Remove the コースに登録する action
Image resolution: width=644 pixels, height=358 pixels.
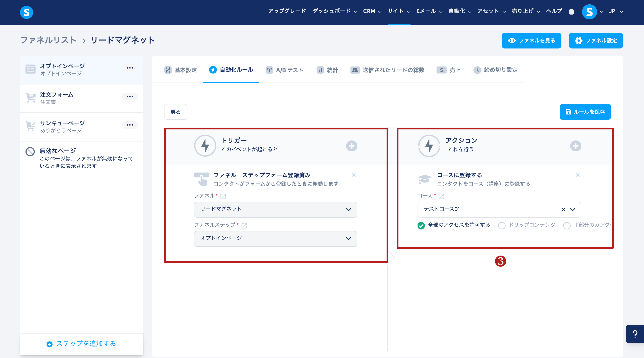577,175
